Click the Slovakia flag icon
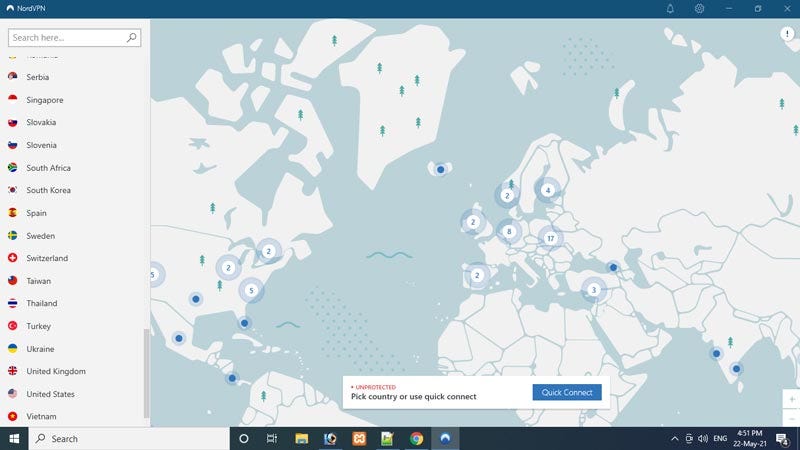 [x=13, y=122]
